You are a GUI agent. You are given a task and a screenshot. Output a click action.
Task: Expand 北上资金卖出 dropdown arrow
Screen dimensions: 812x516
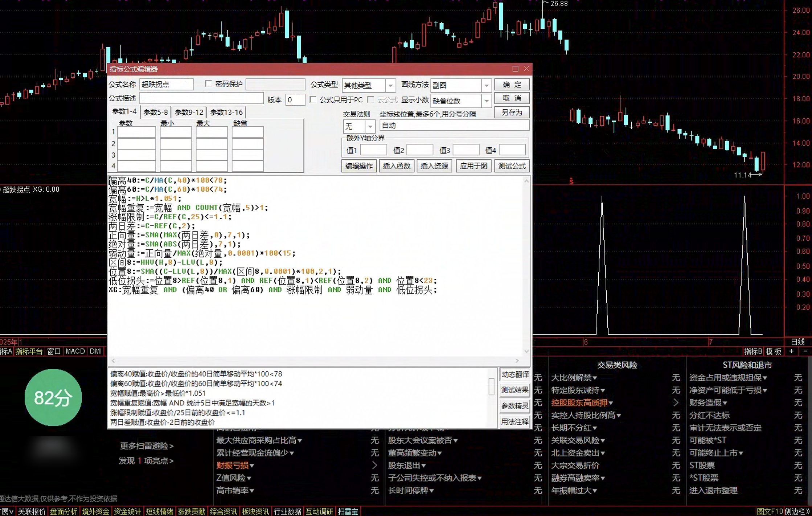click(603, 453)
